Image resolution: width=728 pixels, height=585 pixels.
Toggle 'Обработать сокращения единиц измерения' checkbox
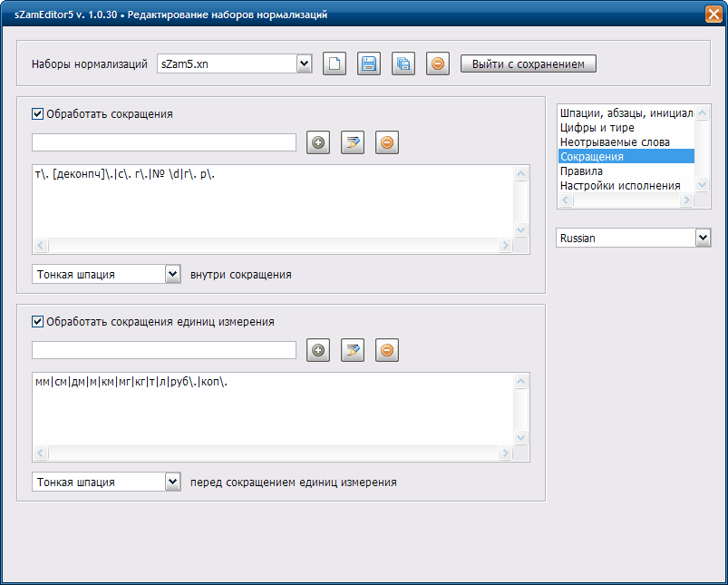37,322
